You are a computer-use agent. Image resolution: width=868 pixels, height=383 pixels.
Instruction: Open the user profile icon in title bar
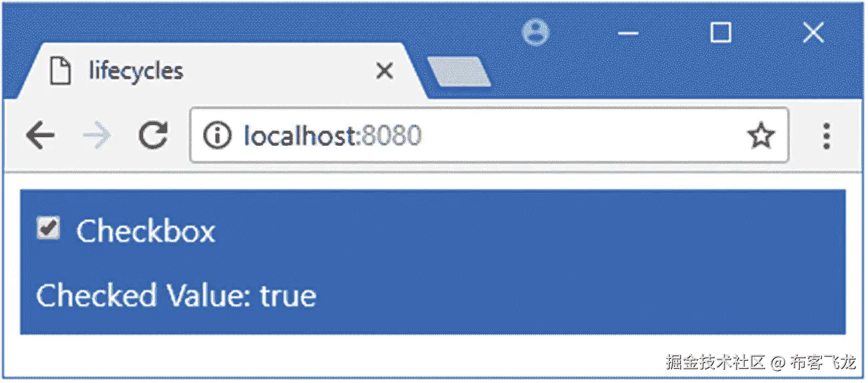tap(535, 32)
